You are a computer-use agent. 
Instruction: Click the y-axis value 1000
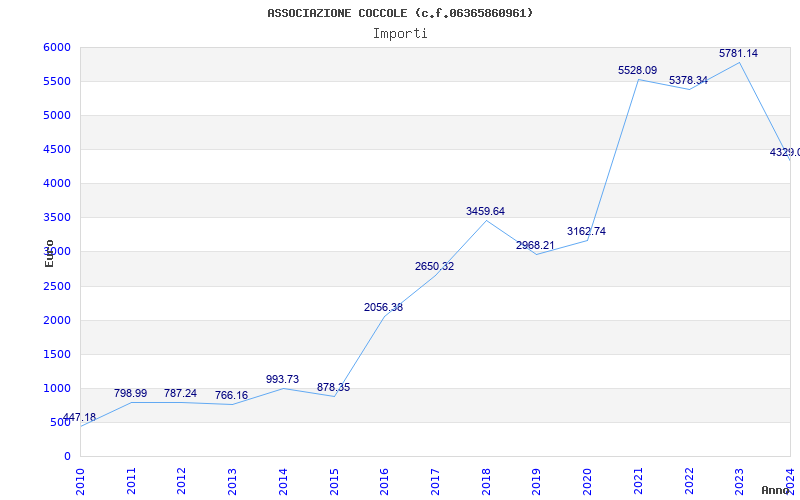57,388
